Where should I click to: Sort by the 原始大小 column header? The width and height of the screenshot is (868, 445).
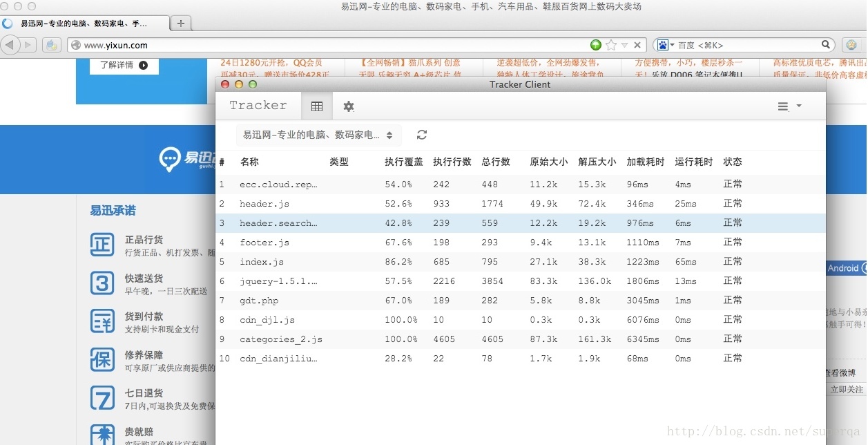pyautogui.click(x=549, y=162)
